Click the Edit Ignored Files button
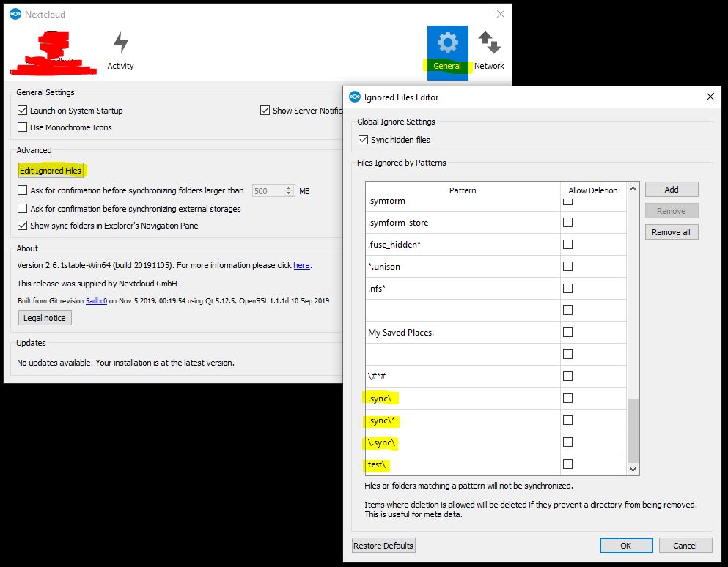728x567 pixels. 51,170
